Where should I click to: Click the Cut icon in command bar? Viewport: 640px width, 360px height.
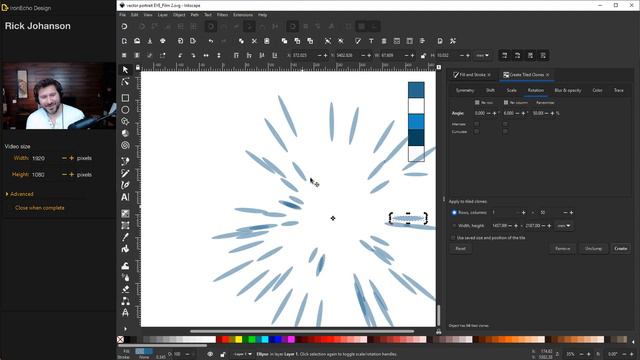click(x=254, y=41)
